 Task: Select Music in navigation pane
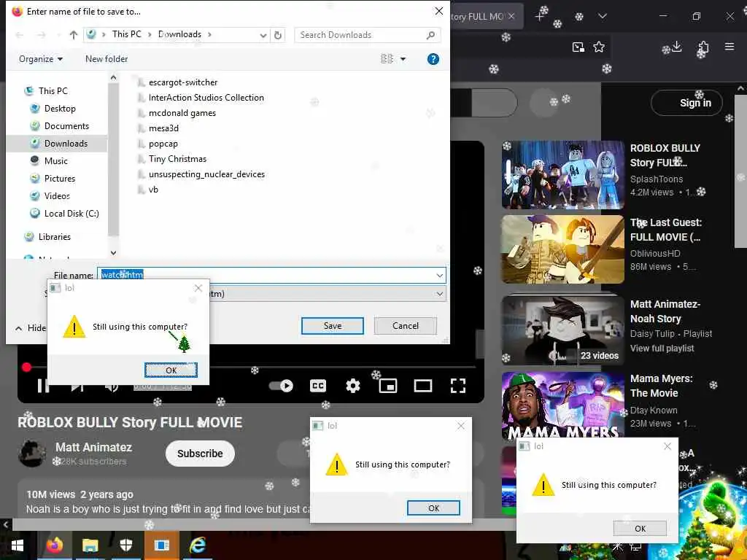click(55, 161)
